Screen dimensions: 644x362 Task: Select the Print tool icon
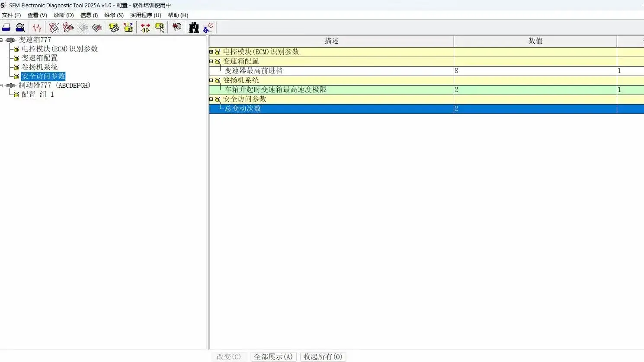(x=6, y=27)
